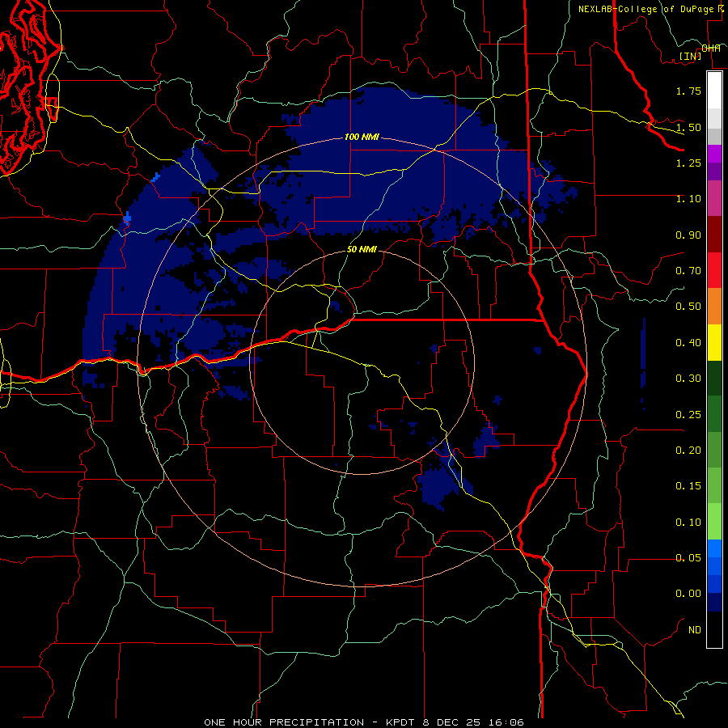
Task: Click the 1.75 legend value
Action: coord(688,91)
